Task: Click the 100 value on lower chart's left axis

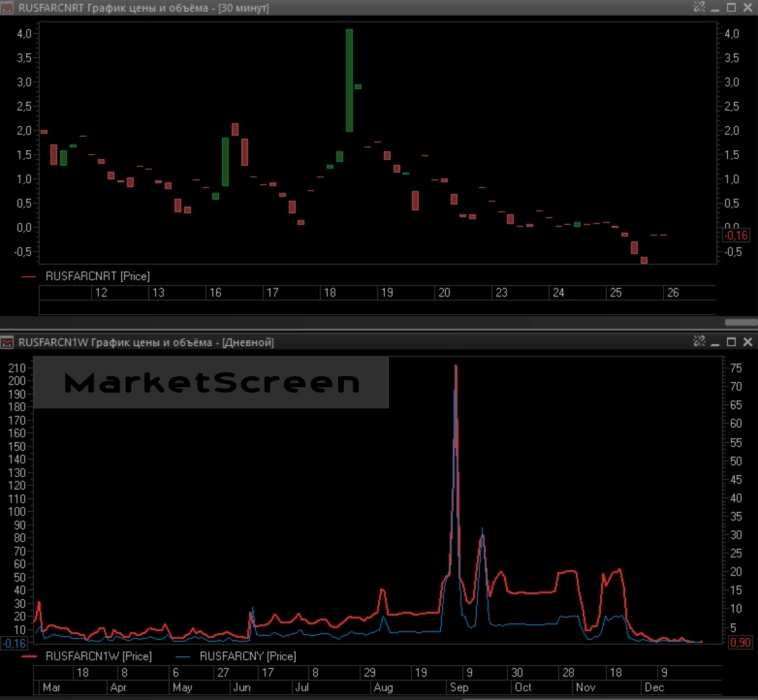Action: pos(16,512)
